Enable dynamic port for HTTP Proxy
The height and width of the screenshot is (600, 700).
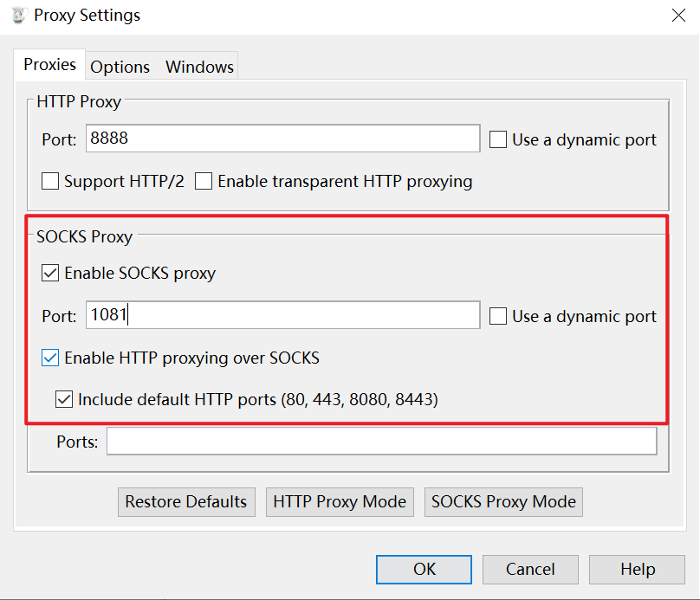point(498,140)
